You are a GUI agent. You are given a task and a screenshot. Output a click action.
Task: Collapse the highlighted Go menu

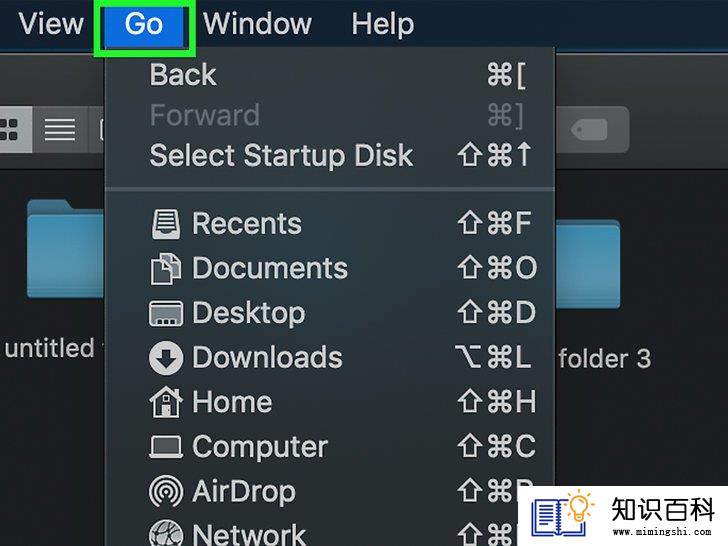click(144, 24)
